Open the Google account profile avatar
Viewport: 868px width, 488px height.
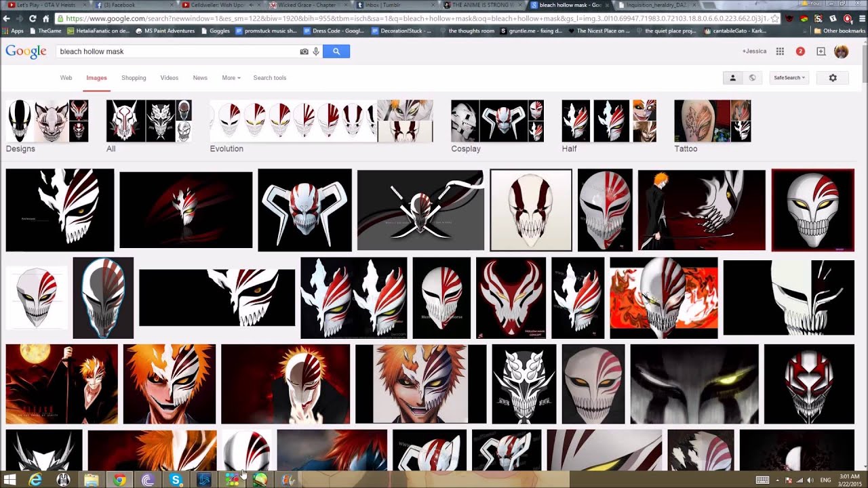(x=841, y=52)
